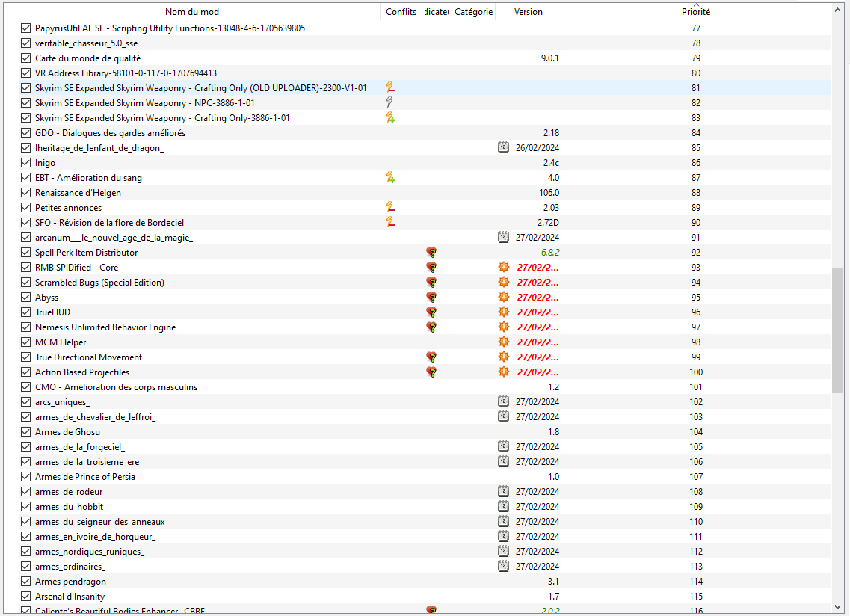The image size is (850, 616).
Task: Sort by Catégorie column header
Action: 474,11
